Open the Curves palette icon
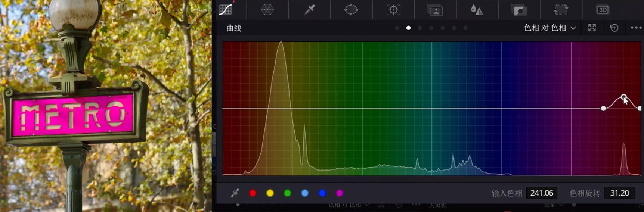This screenshot has width=644, height=212. click(x=226, y=10)
